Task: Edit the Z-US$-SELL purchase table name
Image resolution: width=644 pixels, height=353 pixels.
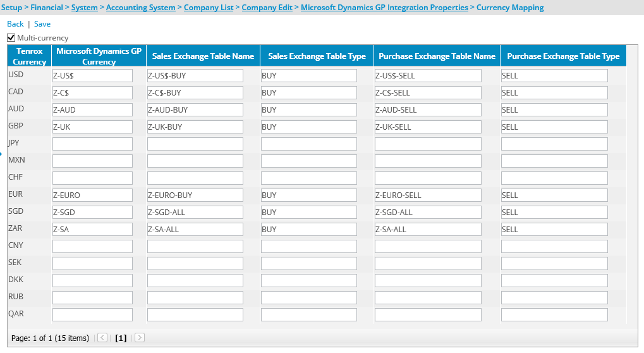Action: [x=428, y=76]
